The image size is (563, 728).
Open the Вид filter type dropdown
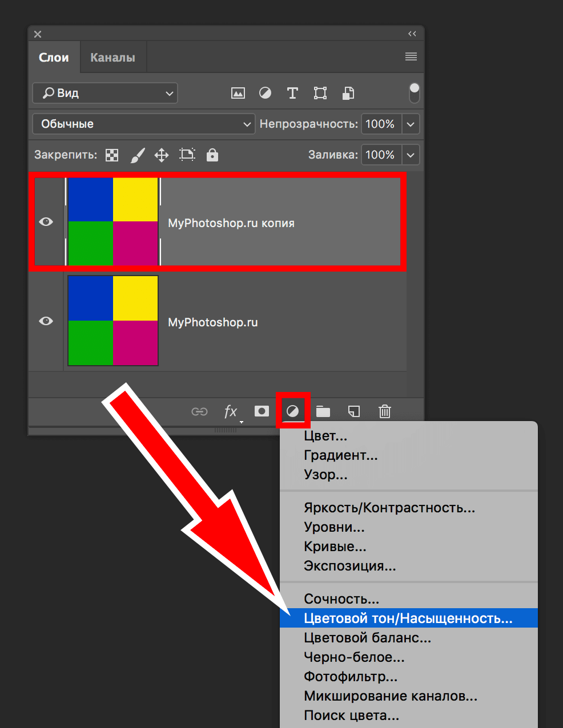click(105, 93)
